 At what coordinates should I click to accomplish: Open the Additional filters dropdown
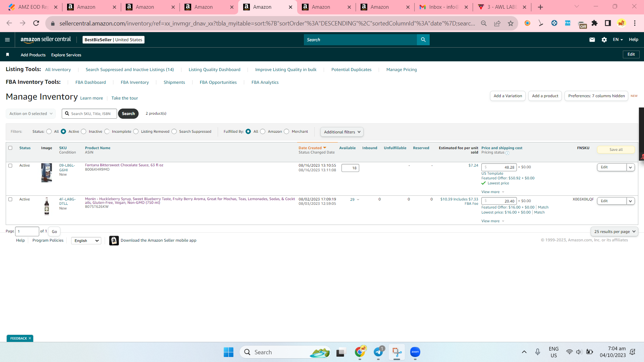click(x=342, y=132)
